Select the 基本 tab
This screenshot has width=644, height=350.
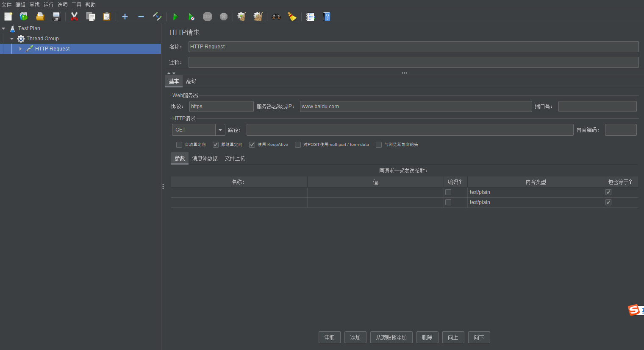[174, 81]
